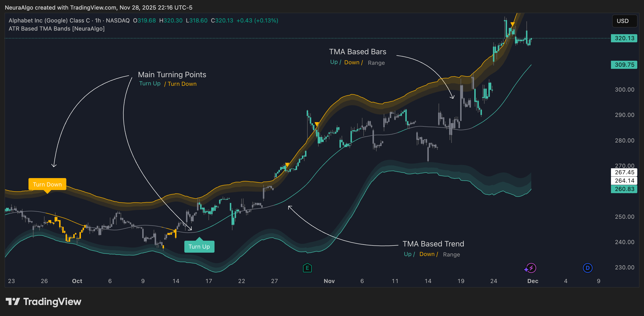This screenshot has width=644, height=316.
Task: Select the 309.75 price label
Action: (x=624, y=65)
